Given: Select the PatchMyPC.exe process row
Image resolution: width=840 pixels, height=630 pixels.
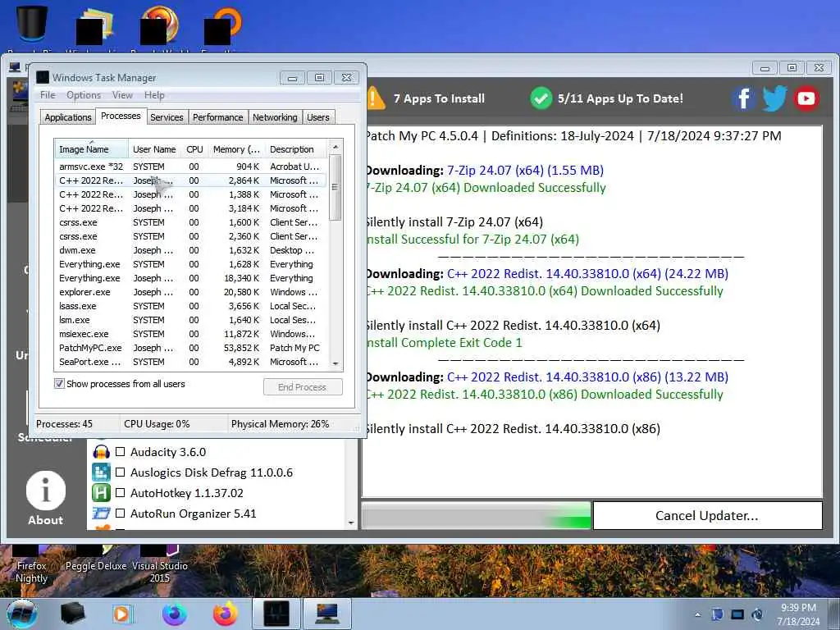Looking at the screenshot, I should click(189, 348).
